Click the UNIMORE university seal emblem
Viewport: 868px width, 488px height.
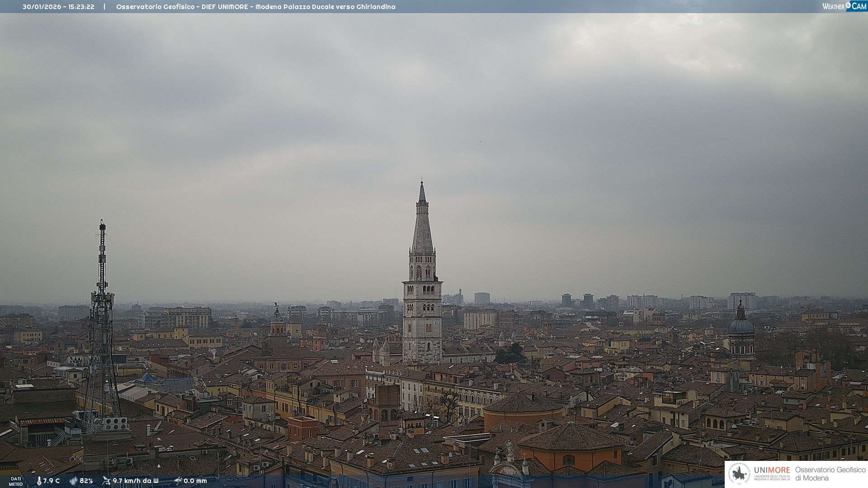pyautogui.click(x=739, y=474)
